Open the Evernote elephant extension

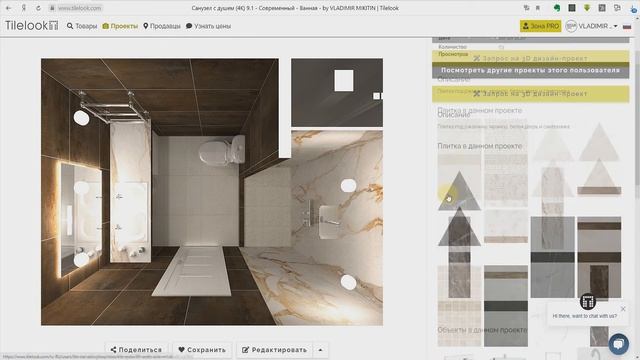click(557, 8)
